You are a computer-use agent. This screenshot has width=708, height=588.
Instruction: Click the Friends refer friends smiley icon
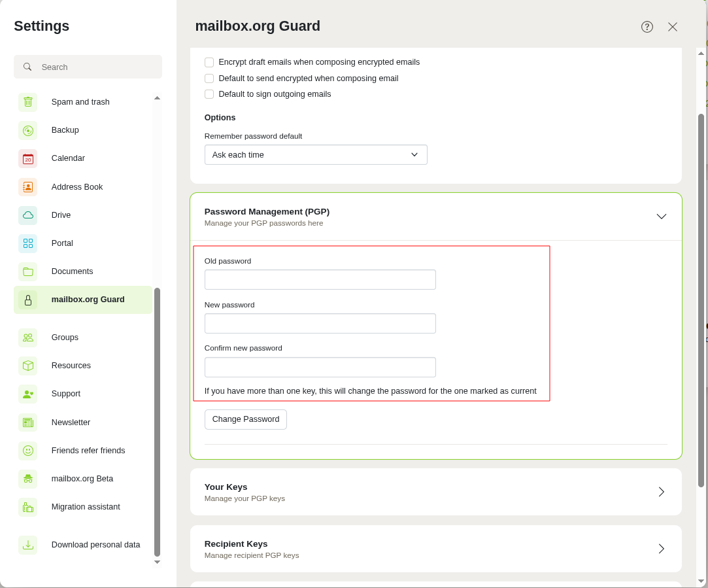(28, 450)
